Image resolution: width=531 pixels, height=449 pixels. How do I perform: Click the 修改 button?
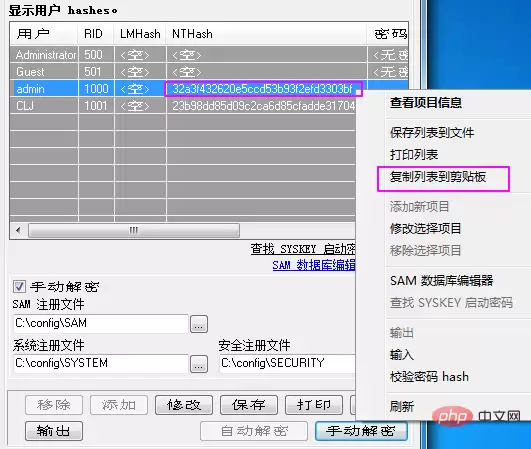(184, 405)
